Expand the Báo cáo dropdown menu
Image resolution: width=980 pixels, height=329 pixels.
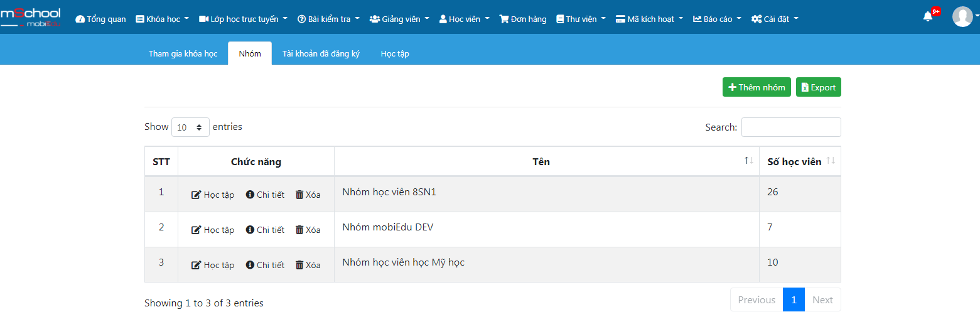(x=717, y=19)
